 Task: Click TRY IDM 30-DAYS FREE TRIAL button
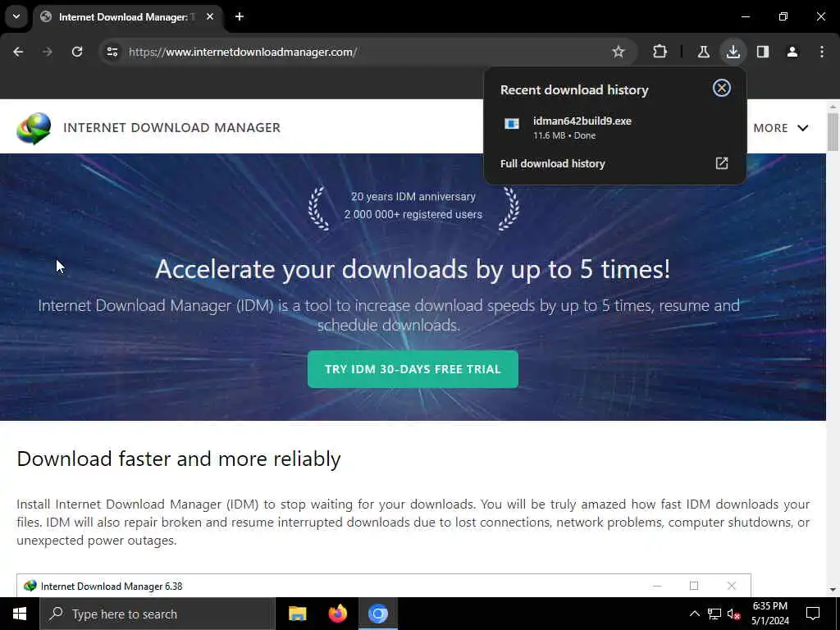413,369
